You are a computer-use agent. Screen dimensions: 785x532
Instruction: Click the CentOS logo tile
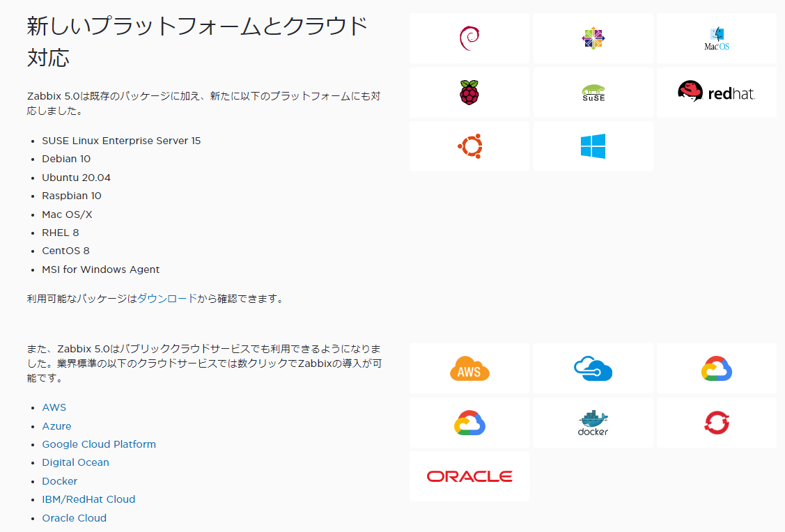(593, 38)
